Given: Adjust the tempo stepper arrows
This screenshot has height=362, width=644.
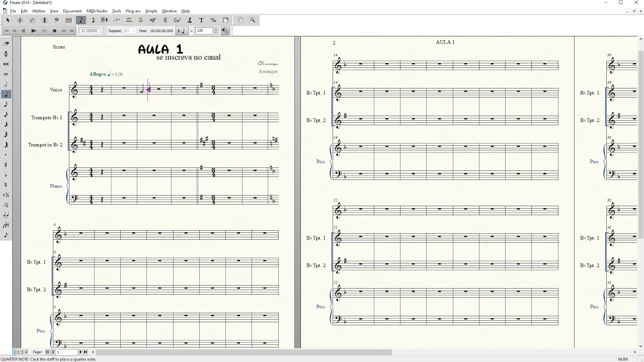Looking at the screenshot, I should [216, 31].
